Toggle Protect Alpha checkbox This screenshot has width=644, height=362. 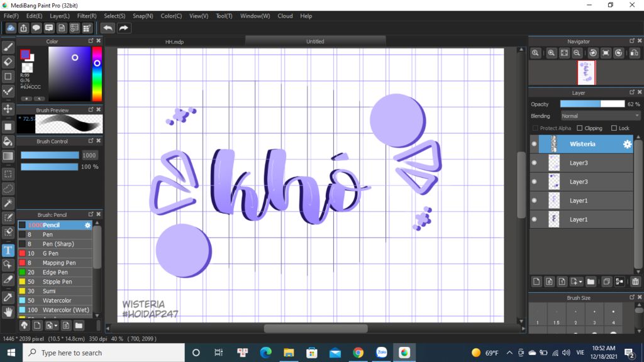click(535, 128)
